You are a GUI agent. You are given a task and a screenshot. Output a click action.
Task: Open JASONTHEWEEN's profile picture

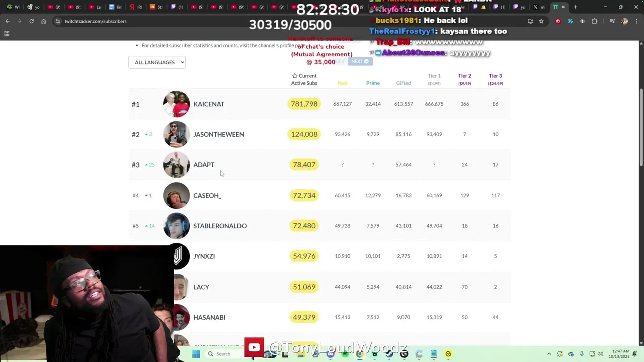coord(176,134)
